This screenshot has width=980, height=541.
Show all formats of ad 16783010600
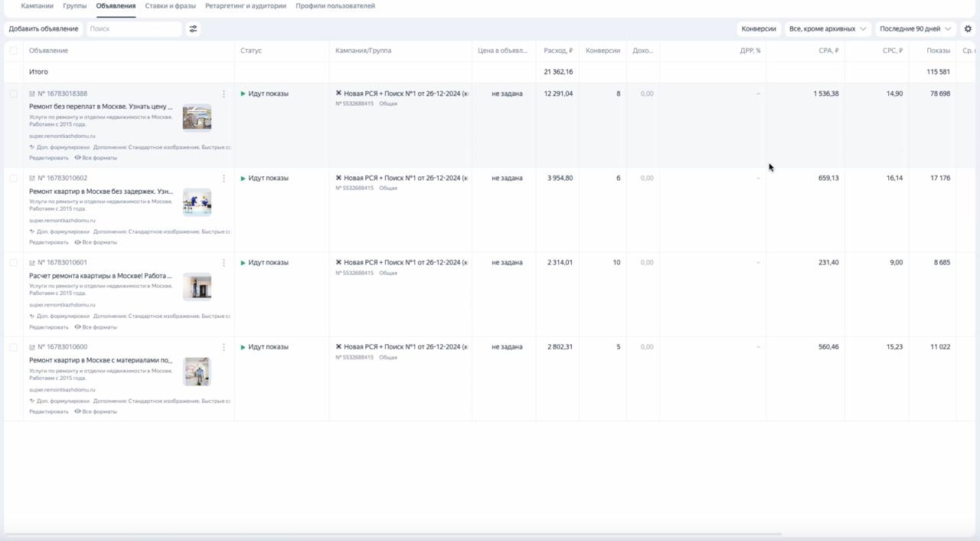tap(96, 411)
